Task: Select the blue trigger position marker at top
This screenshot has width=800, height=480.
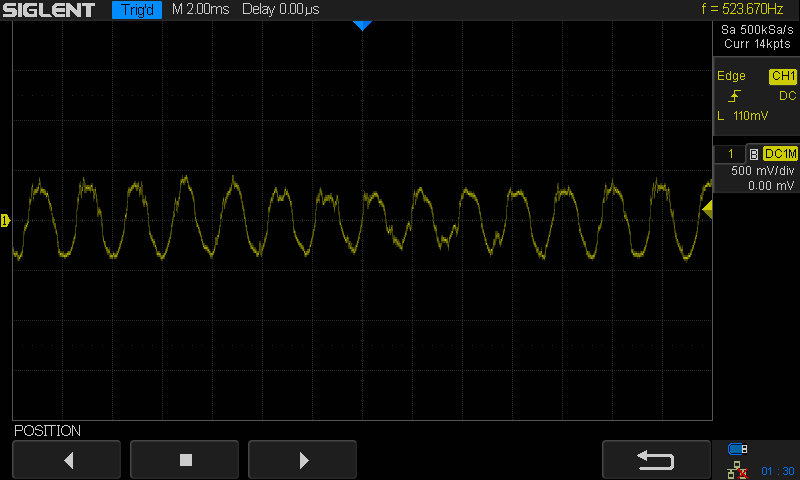Action: tap(362, 26)
